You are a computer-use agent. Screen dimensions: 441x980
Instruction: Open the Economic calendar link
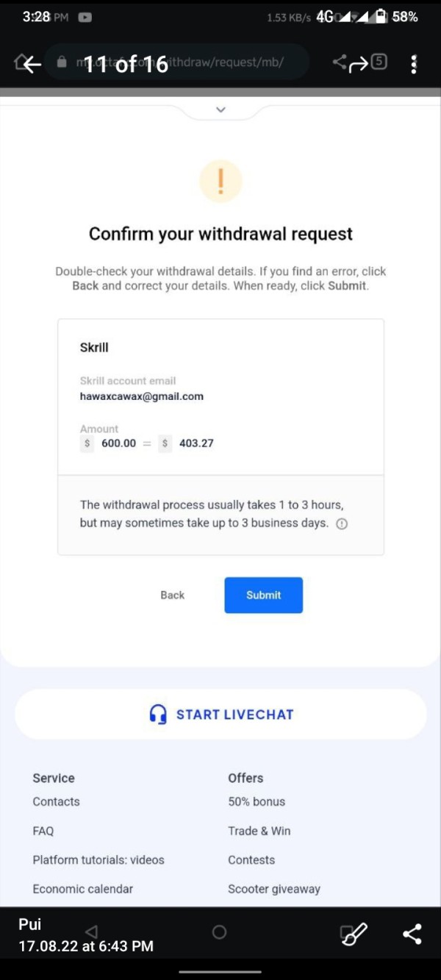tap(83, 889)
